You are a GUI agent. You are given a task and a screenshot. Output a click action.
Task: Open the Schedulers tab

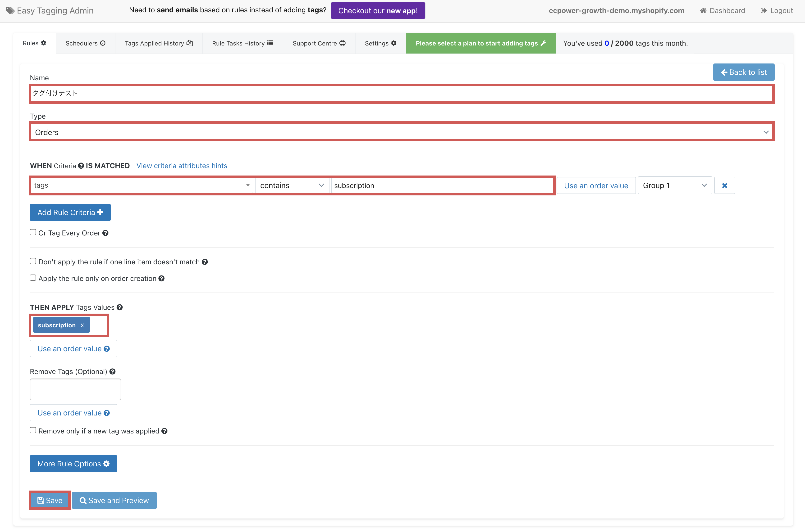click(86, 43)
